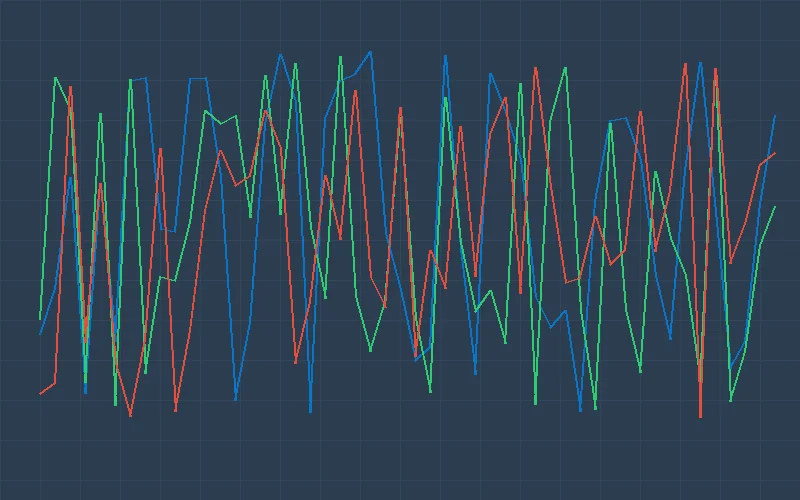This screenshot has height=500, width=800.
Task: Click the red line's lowest trough near right
Action: tap(700, 417)
